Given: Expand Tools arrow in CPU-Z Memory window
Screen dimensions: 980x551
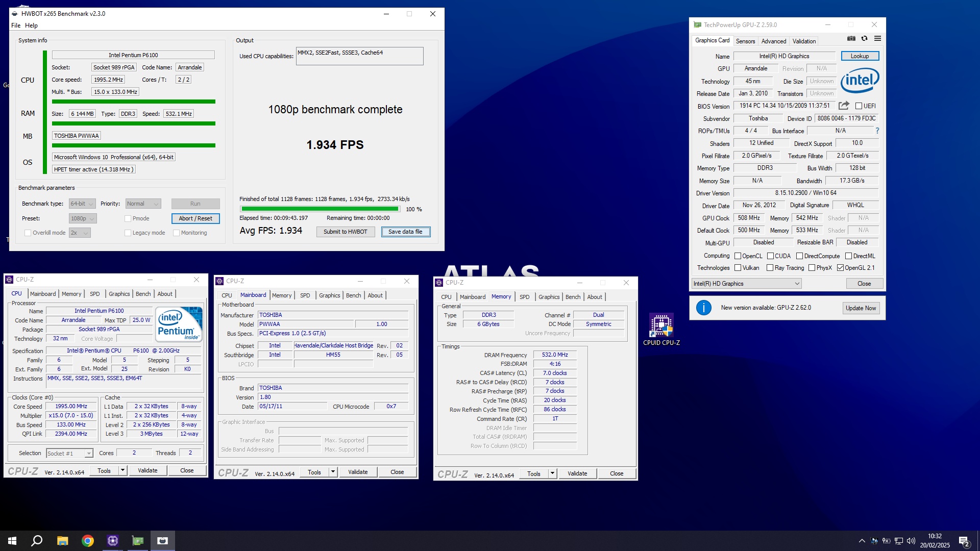Looking at the screenshot, I should pos(552,473).
